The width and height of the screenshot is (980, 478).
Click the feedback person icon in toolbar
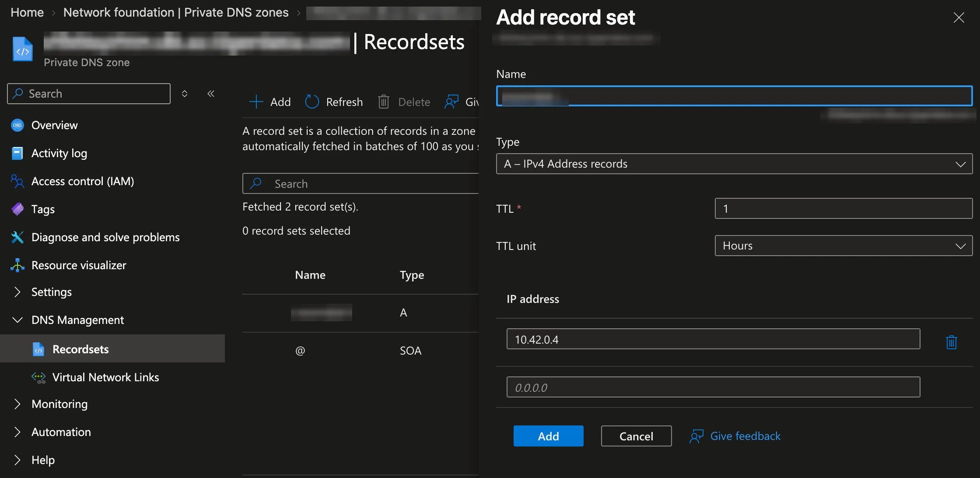click(451, 102)
